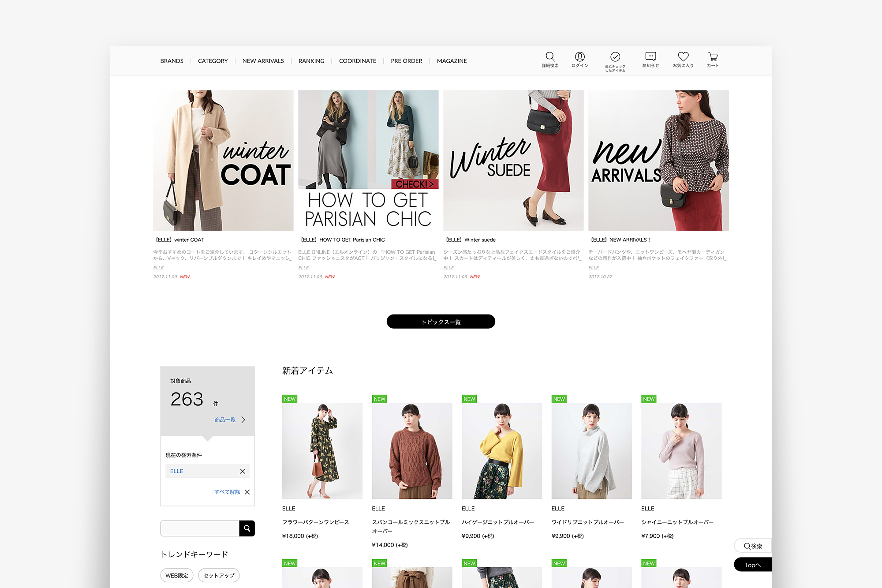882x588 pixels.
Task: Click the topics list black button
Action: point(441,322)
